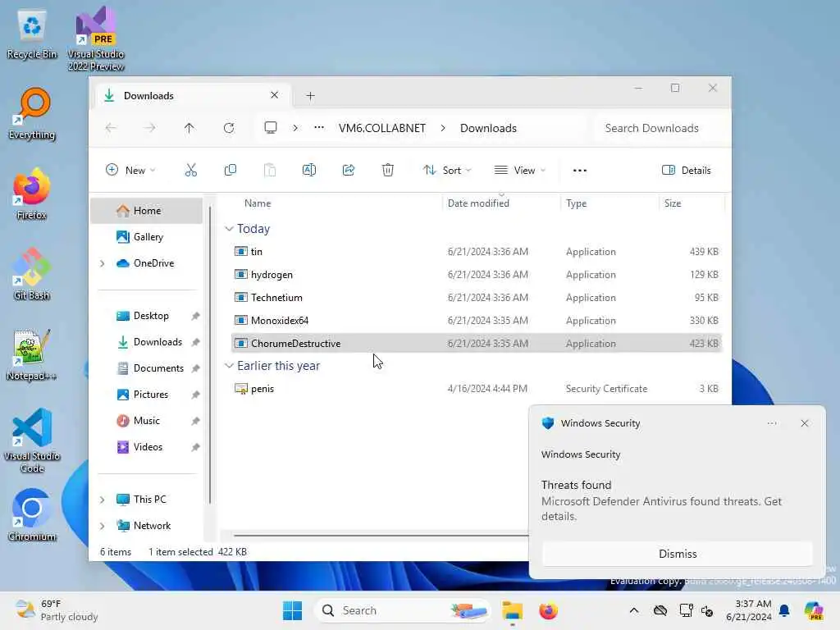
Task: Select Recycle Bin desktop icon
Action: pos(32,33)
